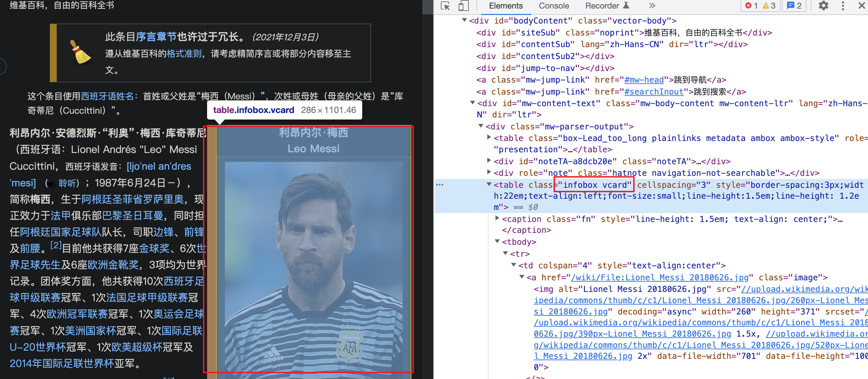Viewport: 868px width, 379px height.
Task: Collapse the tr node under tbody
Action: [505, 253]
